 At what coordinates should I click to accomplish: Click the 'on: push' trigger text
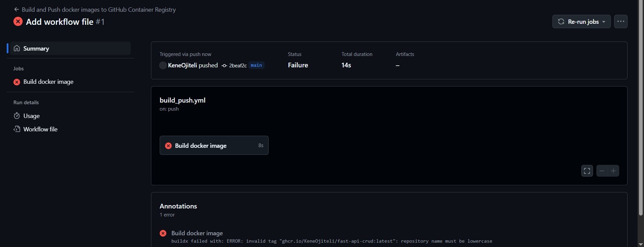click(x=169, y=109)
